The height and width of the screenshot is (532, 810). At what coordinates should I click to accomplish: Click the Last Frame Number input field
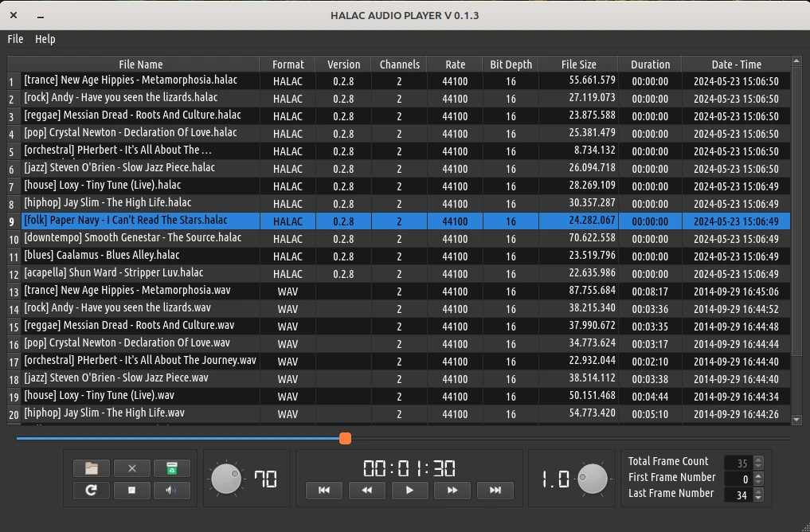pos(738,495)
